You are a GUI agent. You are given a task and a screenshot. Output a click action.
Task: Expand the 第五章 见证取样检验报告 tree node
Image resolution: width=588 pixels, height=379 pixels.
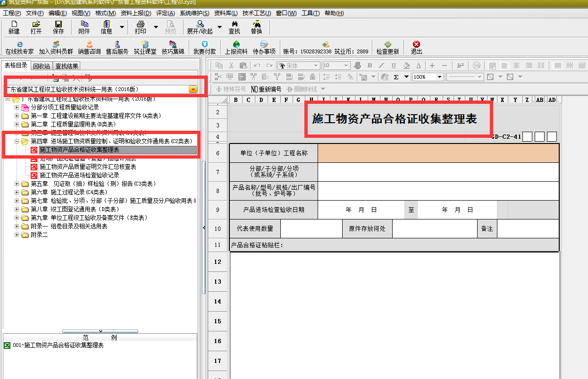click(x=17, y=184)
